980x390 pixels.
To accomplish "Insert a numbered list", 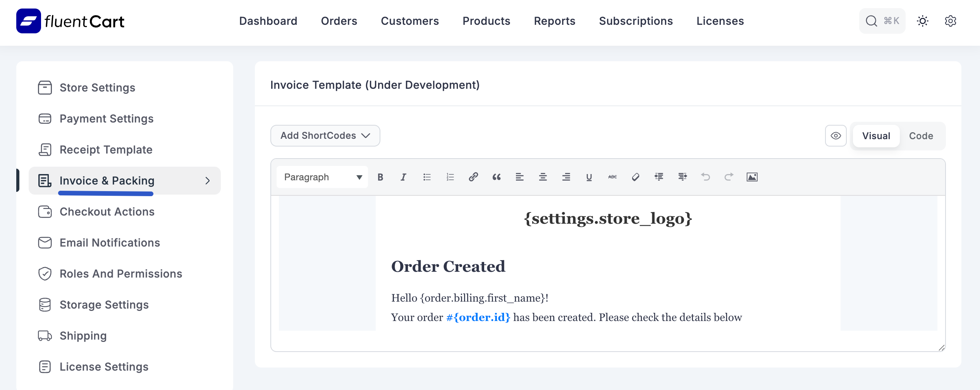I will [450, 177].
